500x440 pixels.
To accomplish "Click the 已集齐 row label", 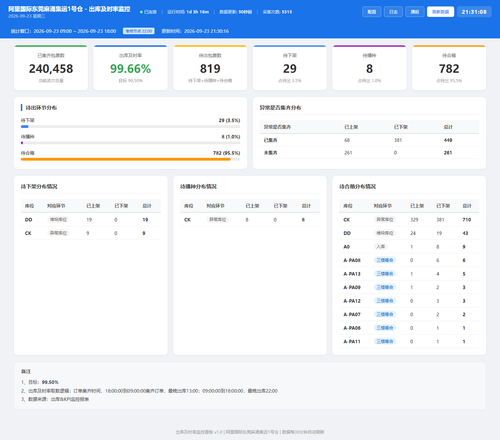I will click(x=271, y=140).
